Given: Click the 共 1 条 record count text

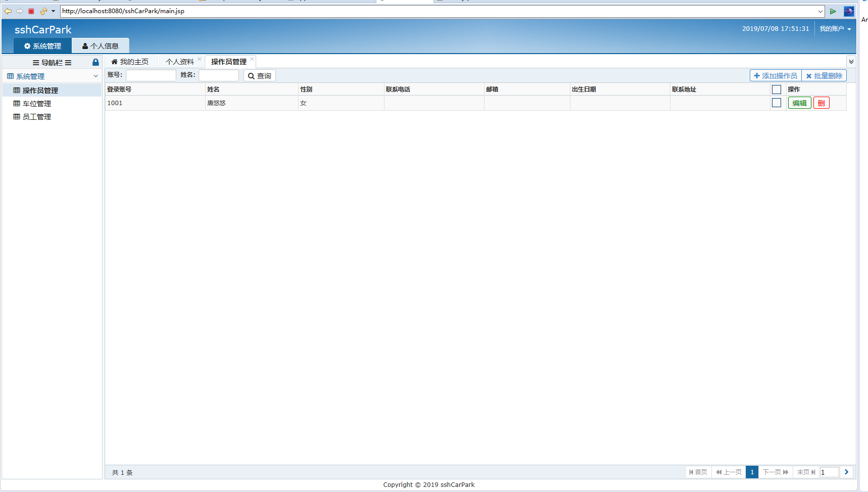Looking at the screenshot, I should (x=122, y=473).
